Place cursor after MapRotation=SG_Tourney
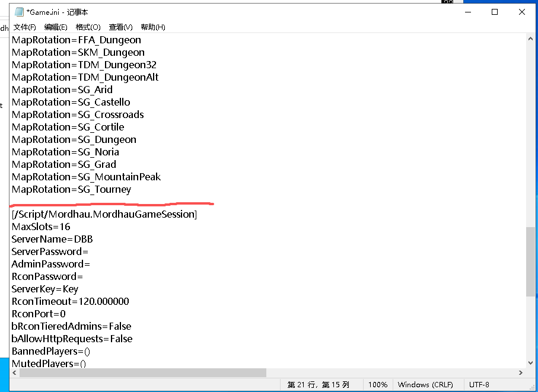Viewport: 538px width, 392px height. (x=132, y=190)
